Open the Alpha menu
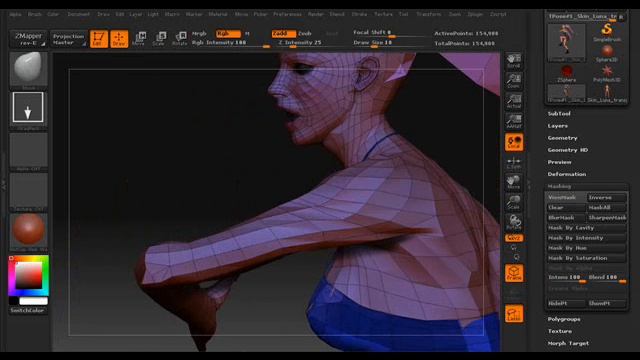The width and height of the screenshot is (640, 360). coord(16,14)
